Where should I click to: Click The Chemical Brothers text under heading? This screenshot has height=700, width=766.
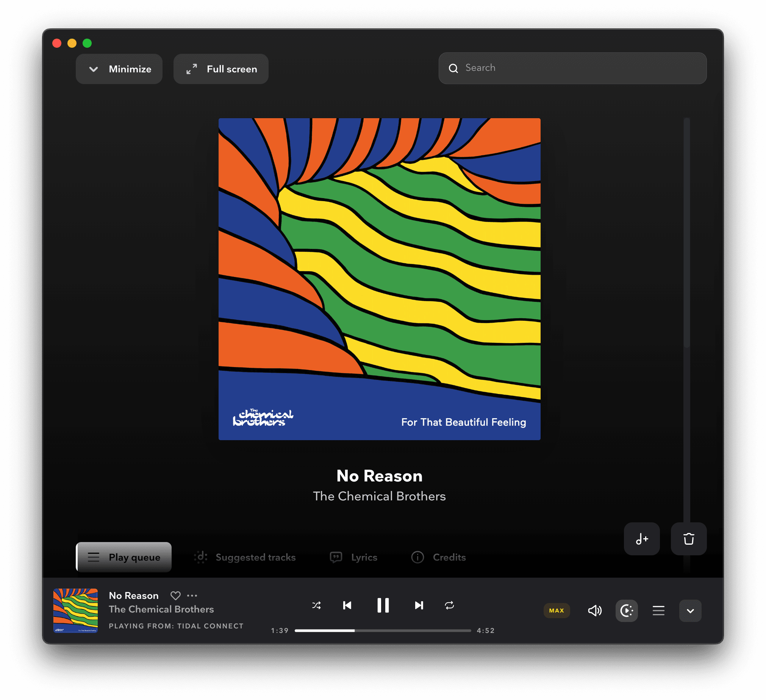(379, 496)
